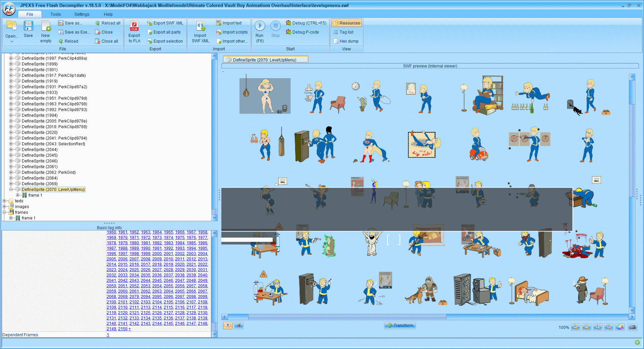
Task: Click Debug P-code
Action: pos(302,32)
